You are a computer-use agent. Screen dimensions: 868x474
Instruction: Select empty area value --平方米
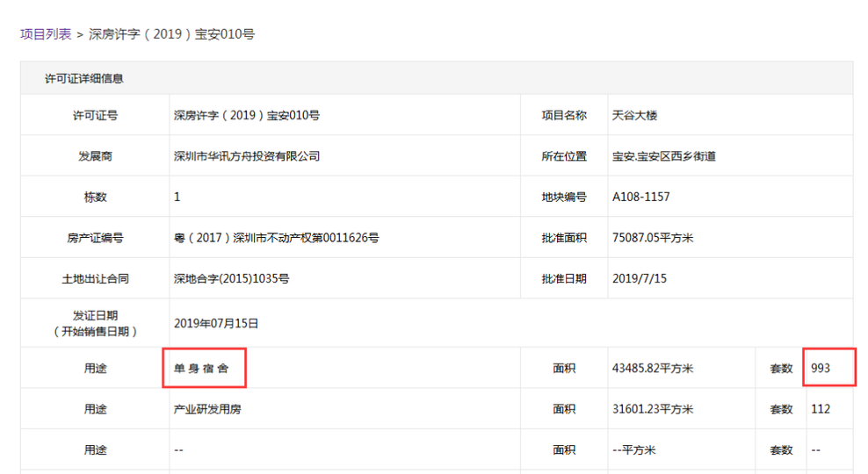tap(633, 450)
